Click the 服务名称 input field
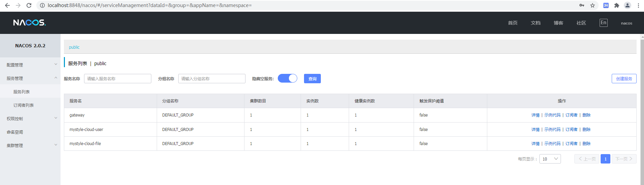The height and width of the screenshot is (185, 644). 117,79
